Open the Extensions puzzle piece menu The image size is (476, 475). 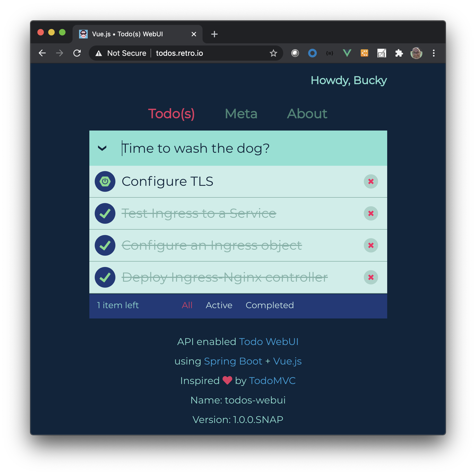pos(399,53)
